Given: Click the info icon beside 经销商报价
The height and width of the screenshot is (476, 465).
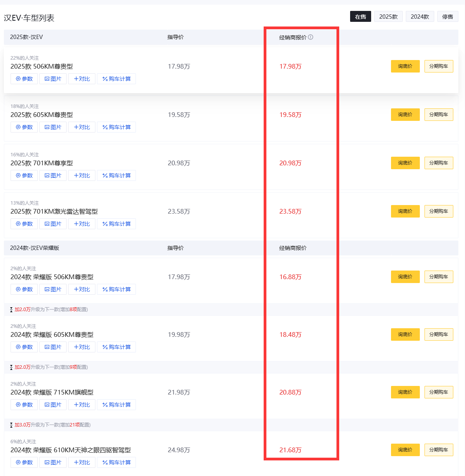Looking at the screenshot, I should coord(310,37).
